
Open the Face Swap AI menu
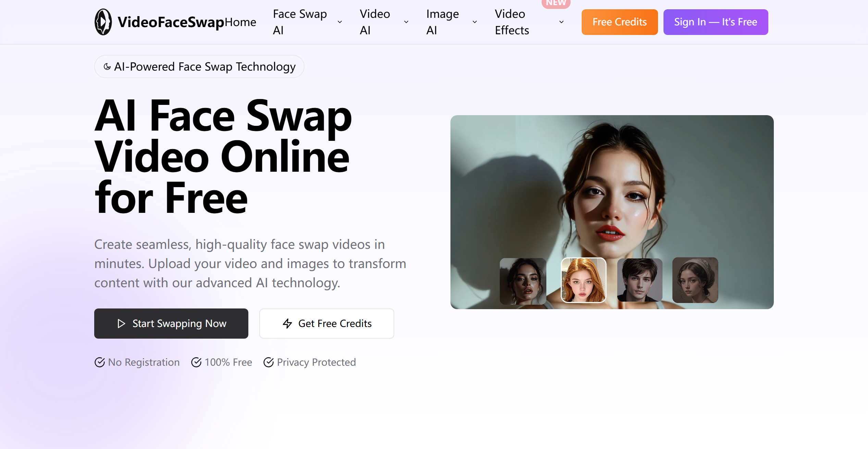(x=300, y=22)
